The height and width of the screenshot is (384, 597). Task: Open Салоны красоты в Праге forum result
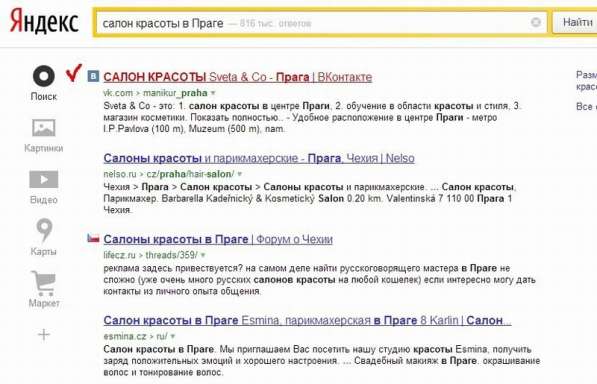tap(218, 239)
